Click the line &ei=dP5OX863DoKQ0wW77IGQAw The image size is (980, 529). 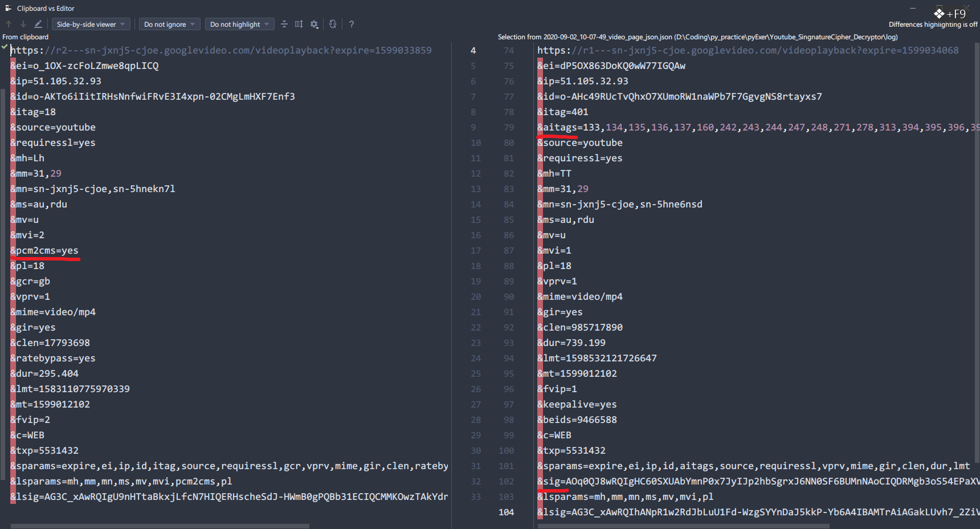pyautogui.click(x=611, y=66)
